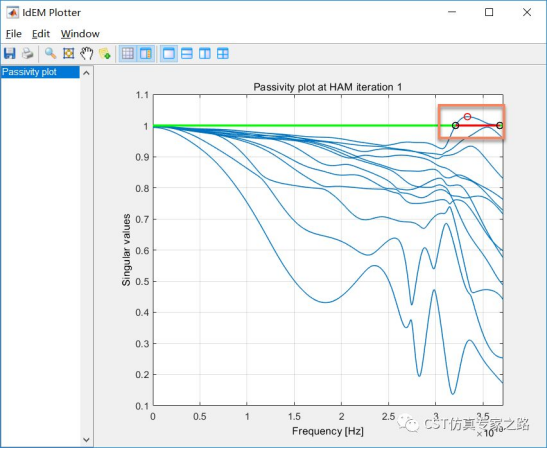This screenshot has width=548, height=449.
Task: Select the Zoom magnifier tool
Action: pyautogui.click(x=51, y=53)
